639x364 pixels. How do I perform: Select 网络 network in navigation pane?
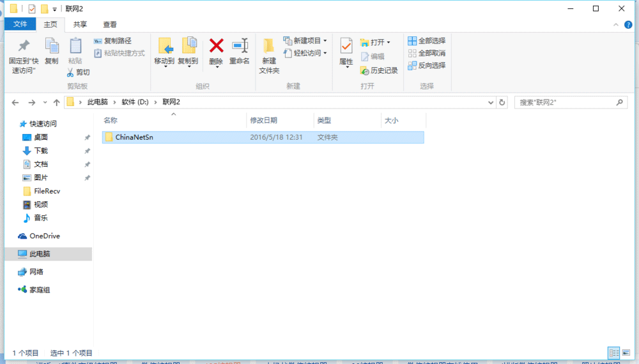click(x=36, y=271)
